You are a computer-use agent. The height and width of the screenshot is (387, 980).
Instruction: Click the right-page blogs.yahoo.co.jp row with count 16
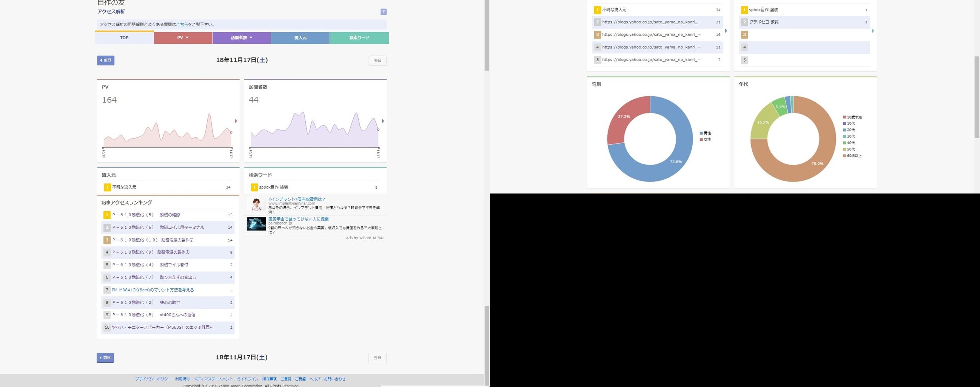pos(657,35)
